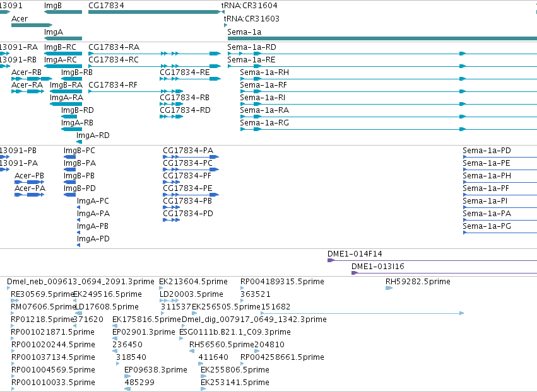
Task: Click the Acer-PA protein label
Action: point(30,188)
